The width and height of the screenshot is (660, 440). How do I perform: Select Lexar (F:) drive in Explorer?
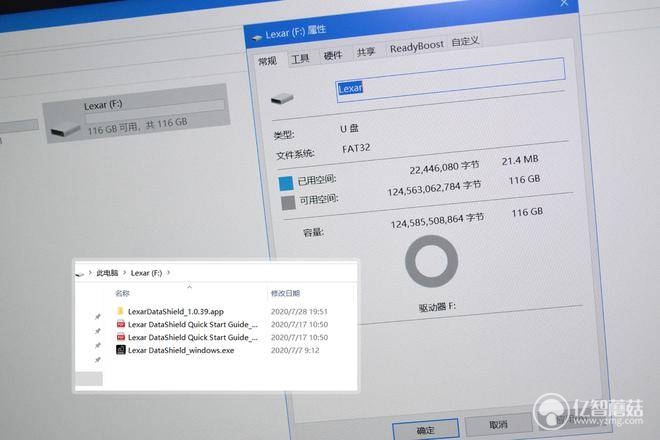pos(137,113)
